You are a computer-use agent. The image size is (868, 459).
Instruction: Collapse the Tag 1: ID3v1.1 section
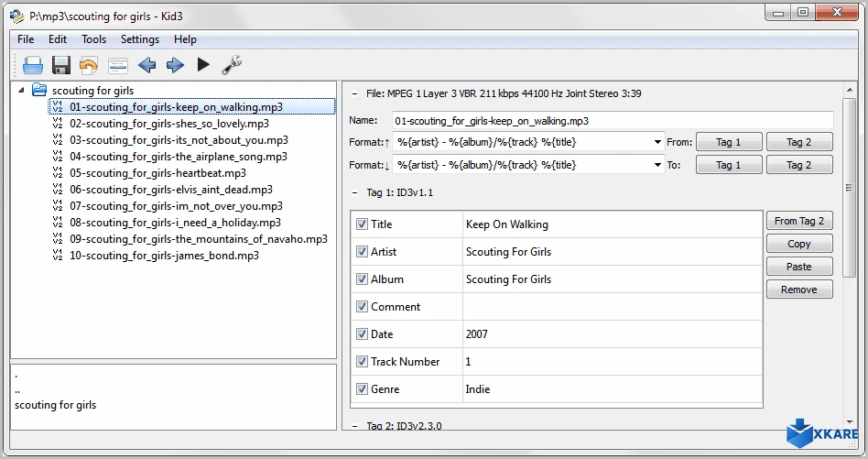(x=354, y=192)
